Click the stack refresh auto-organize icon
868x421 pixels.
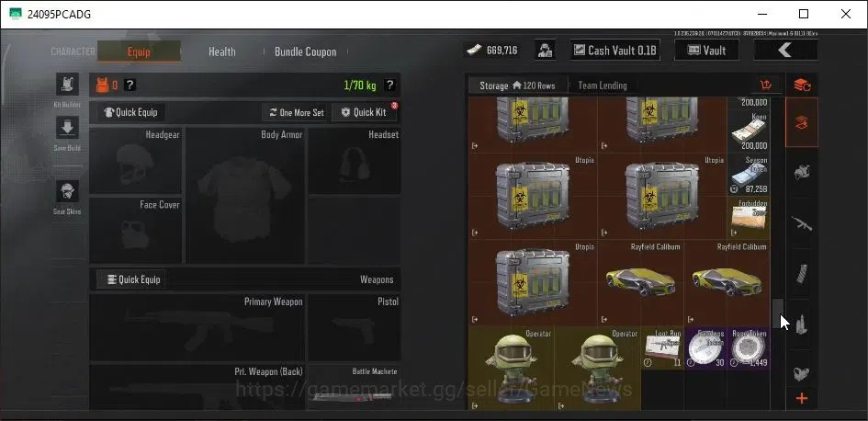pyautogui.click(x=802, y=85)
